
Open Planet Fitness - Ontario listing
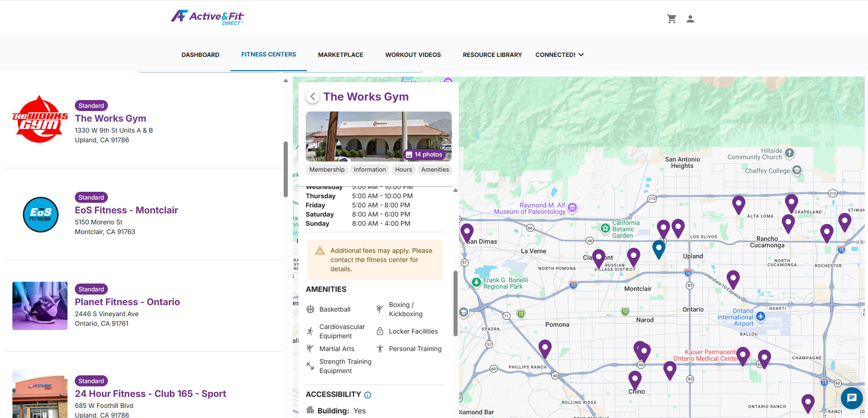click(x=127, y=302)
